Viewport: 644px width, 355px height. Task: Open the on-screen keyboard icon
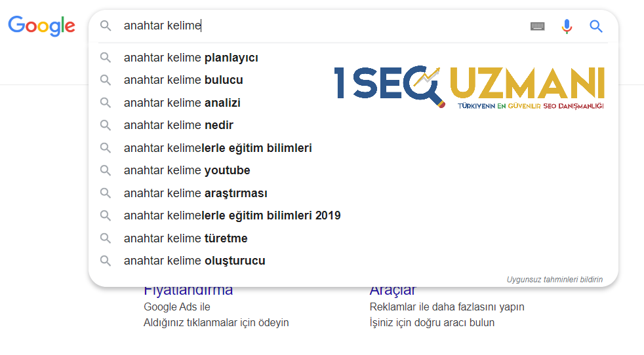(537, 26)
